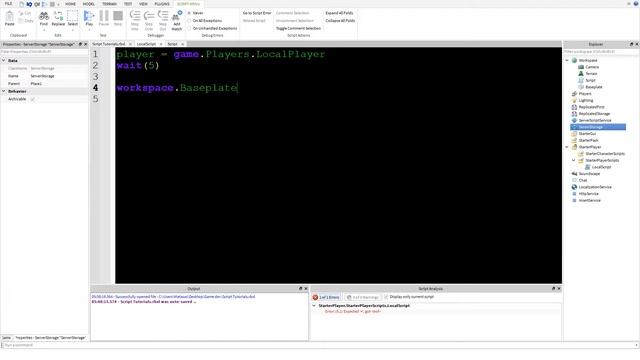Select On Unhandled Exceptions radio option
The height and width of the screenshot is (360, 640).
tap(212, 28)
